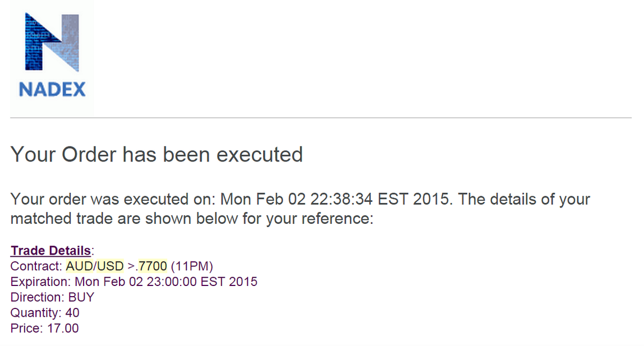The height and width of the screenshot is (346, 644).
Task: Select the highlighted .7700 strike value
Action: pos(151,266)
